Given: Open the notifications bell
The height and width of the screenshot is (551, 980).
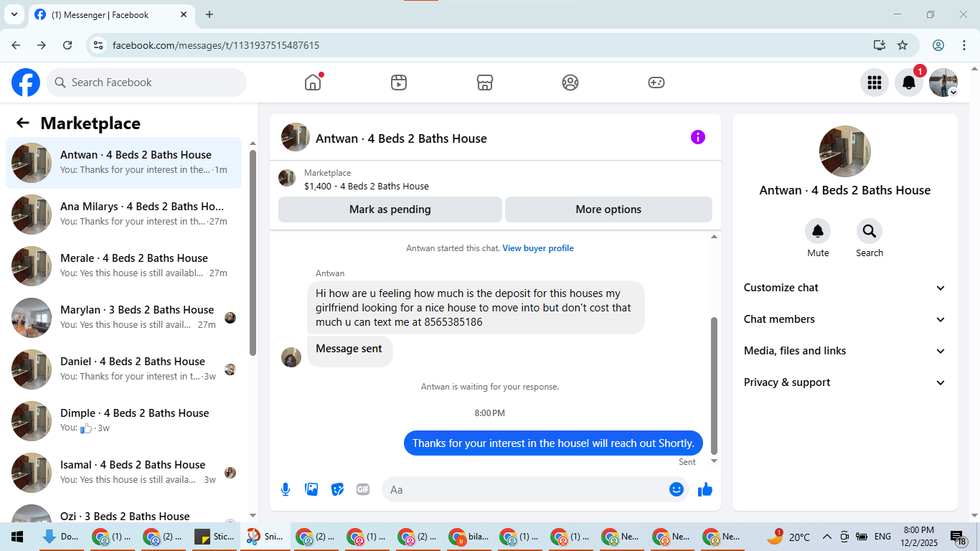Looking at the screenshot, I should pyautogui.click(x=909, y=83).
